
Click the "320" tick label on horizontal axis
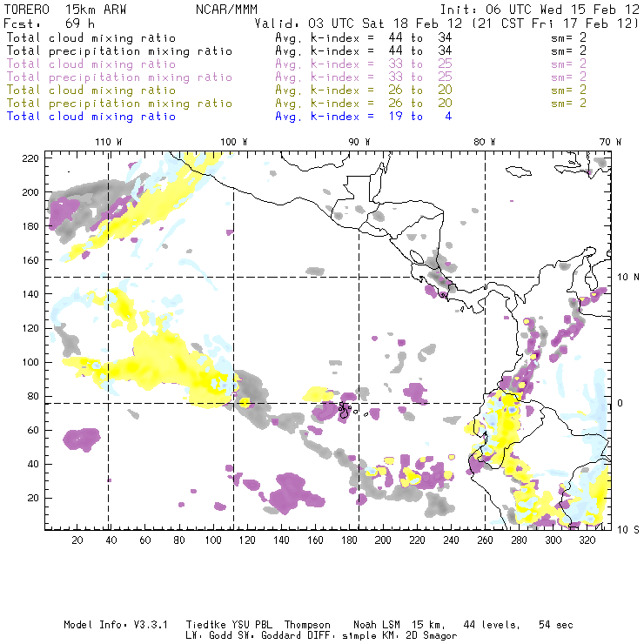[587, 540]
